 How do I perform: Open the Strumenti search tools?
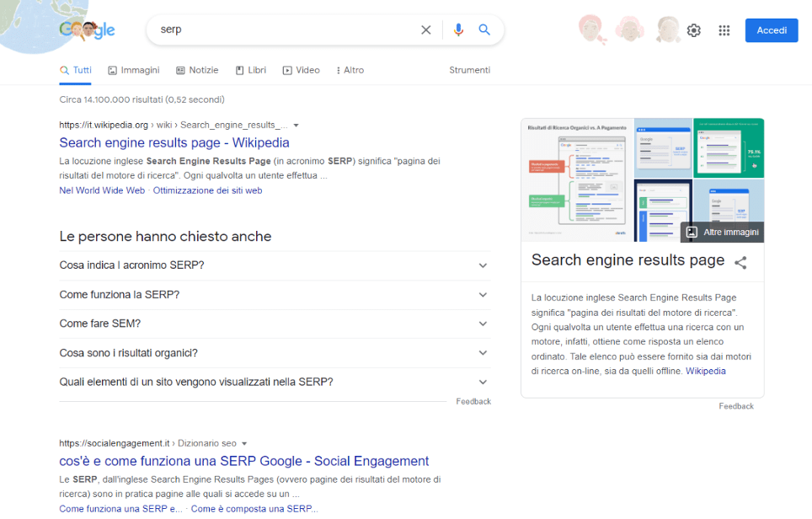click(470, 71)
